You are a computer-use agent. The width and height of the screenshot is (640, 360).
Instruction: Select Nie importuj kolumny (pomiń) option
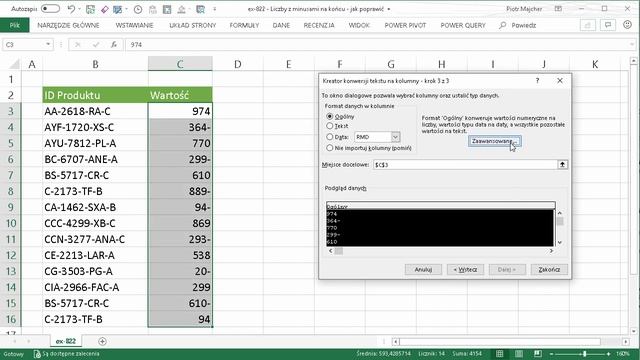coord(329,148)
